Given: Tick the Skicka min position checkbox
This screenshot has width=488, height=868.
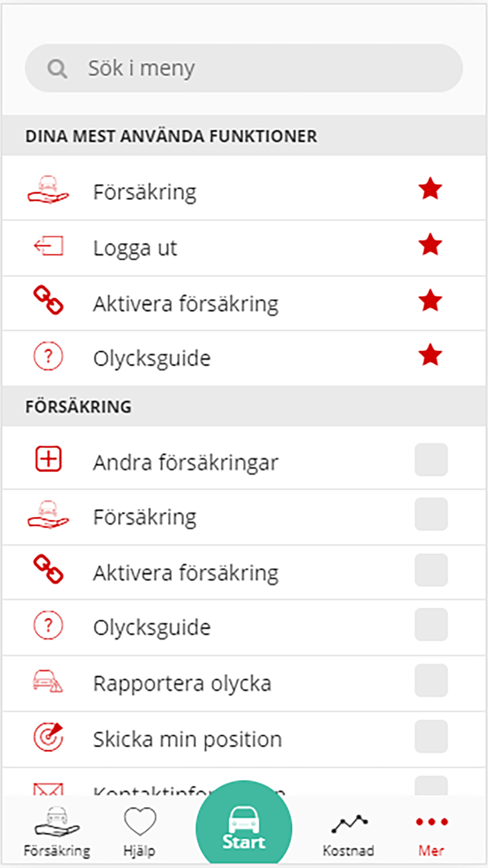Looking at the screenshot, I should pos(431,736).
